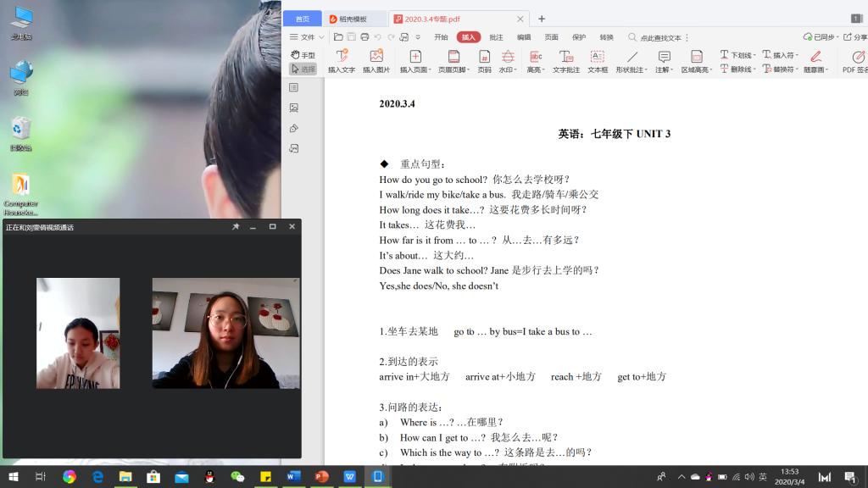Click the Share (分享) button
This screenshot has width=868, height=488.
pos(854,37)
